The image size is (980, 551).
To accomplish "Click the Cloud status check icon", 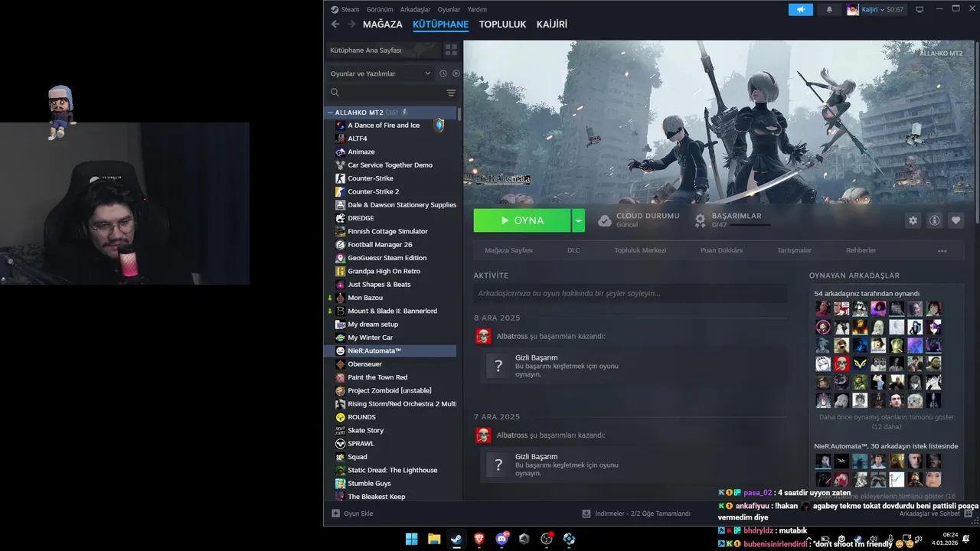I will (605, 220).
